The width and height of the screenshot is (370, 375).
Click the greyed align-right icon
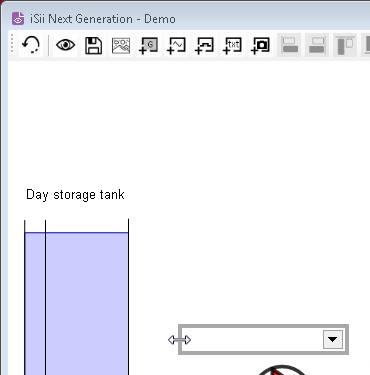(x=317, y=45)
